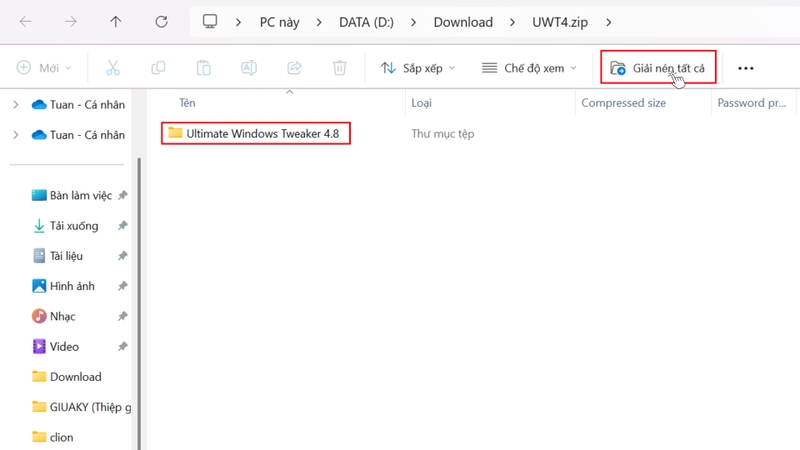Open Bàn làm việc in sidebar
The width and height of the screenshot is (800, 450).
71,195
